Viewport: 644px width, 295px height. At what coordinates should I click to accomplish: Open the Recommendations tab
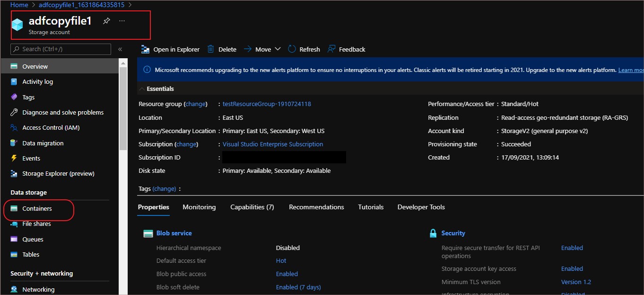pos(316,207)
